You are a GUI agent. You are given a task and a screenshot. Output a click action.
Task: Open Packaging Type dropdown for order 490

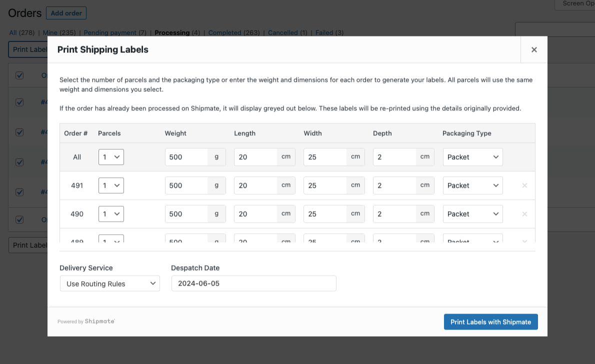point(473,214)
